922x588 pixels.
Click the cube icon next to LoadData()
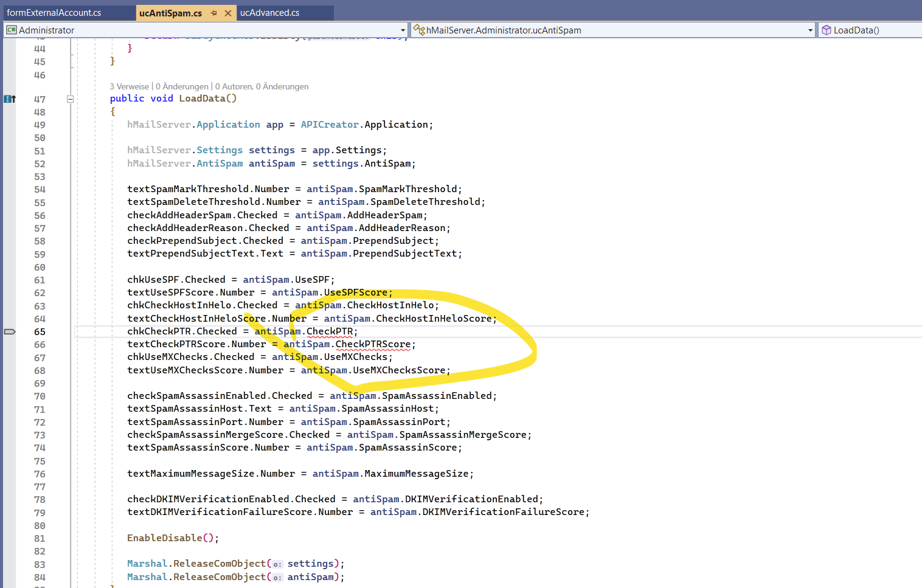(x=827, y=29)
